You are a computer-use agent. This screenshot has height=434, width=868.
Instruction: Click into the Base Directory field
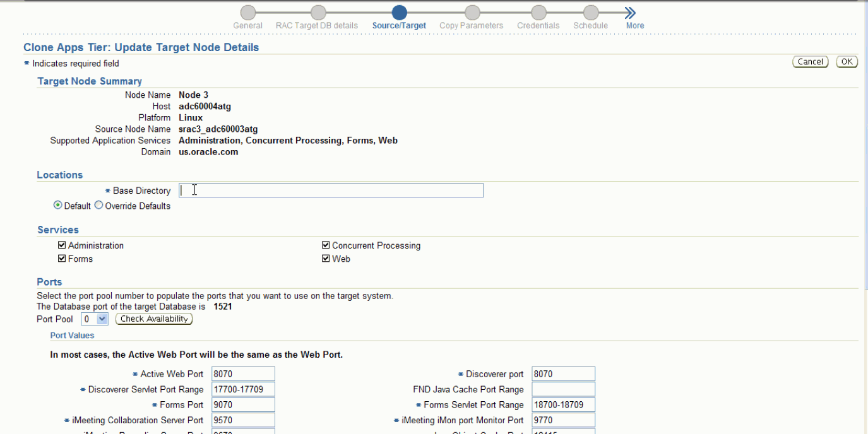pos(331,191)
